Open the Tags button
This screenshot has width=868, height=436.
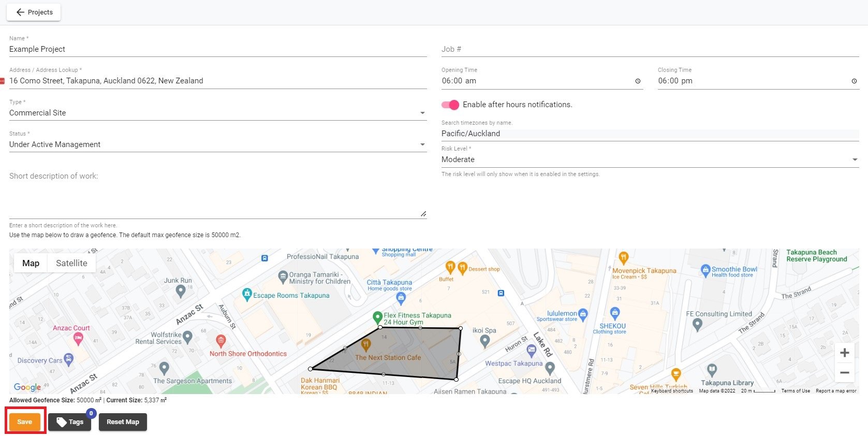pyautogui.click(x=70, y=422)
